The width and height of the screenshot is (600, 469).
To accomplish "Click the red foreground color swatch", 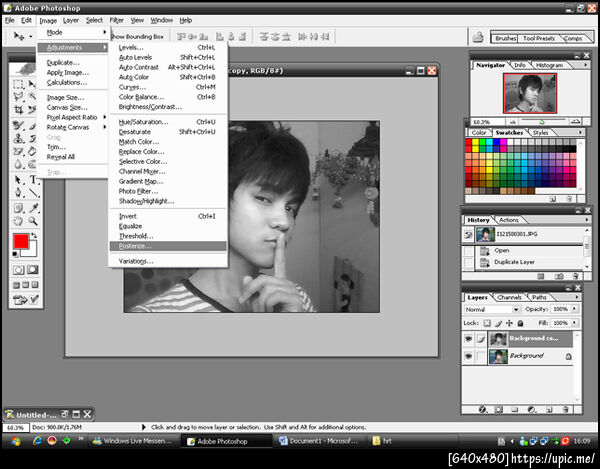I will coord(21,241).
